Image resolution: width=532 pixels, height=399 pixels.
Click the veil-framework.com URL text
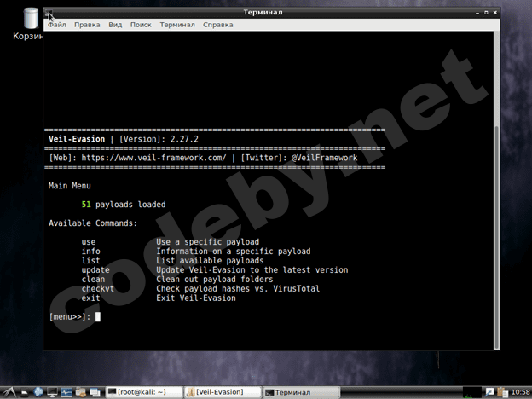point(153,158)
